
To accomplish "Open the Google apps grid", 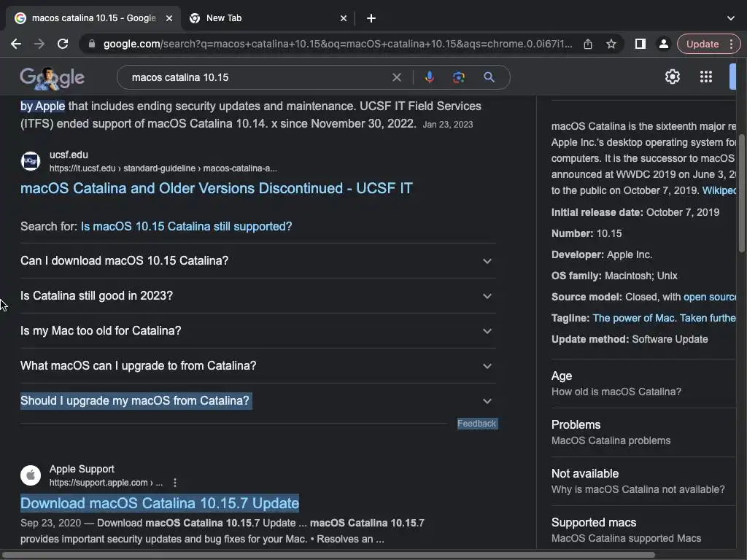I will pos(705,77).
